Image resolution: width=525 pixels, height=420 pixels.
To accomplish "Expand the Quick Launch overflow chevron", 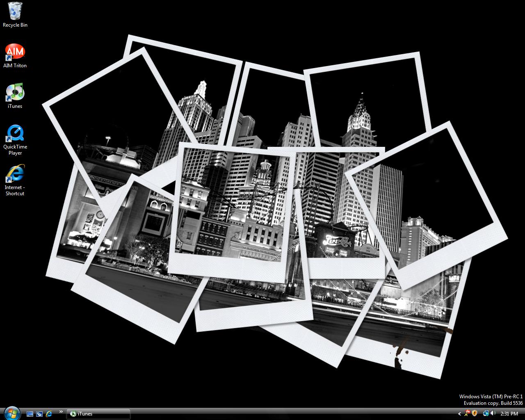I will [x=61, y=412].
